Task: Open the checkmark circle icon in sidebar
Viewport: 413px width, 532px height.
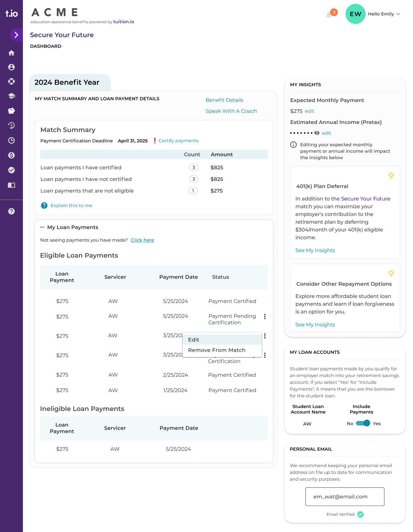Action: coord(12,170)
